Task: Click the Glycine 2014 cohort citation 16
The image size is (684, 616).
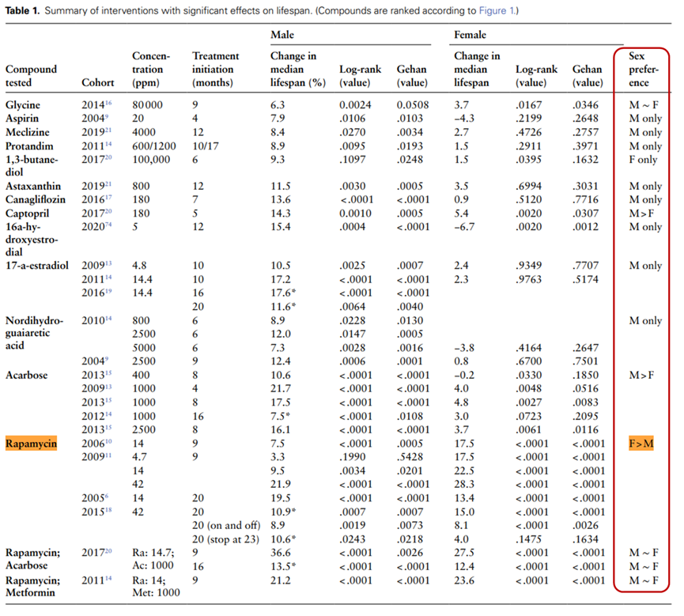Action: tap(107, 103)
